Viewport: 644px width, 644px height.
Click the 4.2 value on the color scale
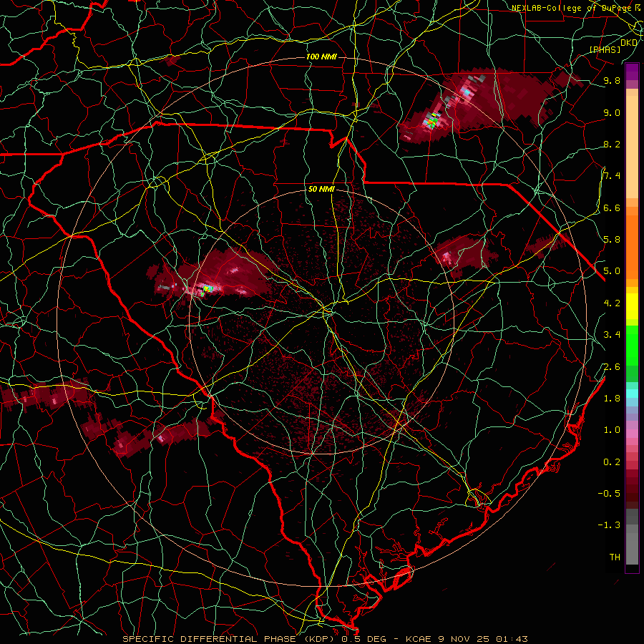click(x=612, y=303)
